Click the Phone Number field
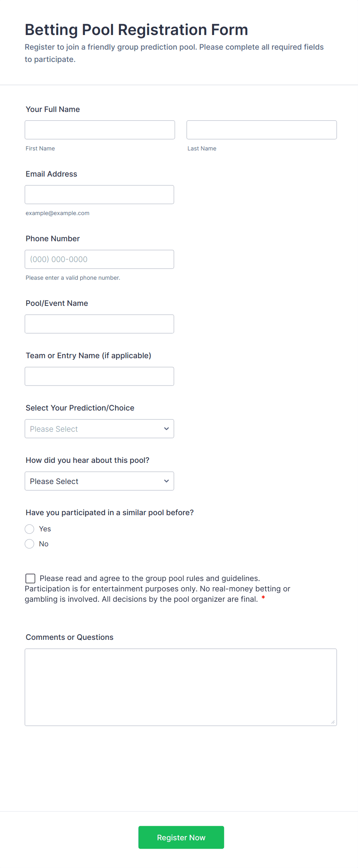The image size is (358, 868). pos(99,259)
